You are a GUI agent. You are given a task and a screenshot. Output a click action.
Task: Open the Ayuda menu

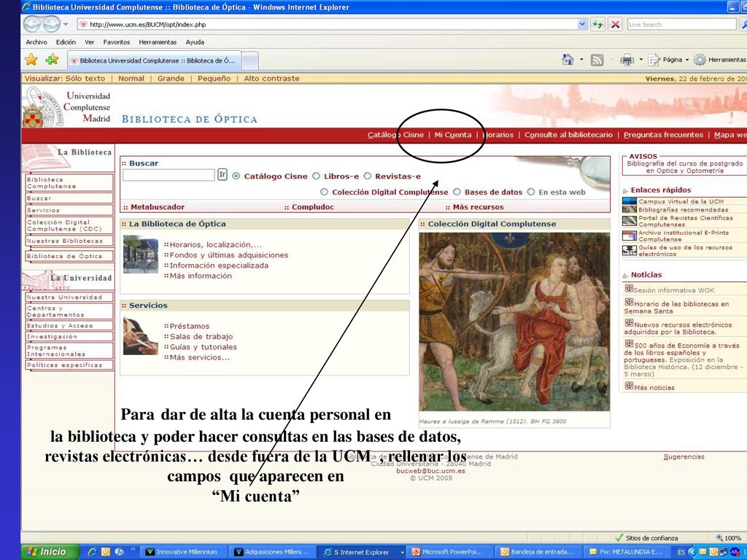tap(195, 42)
